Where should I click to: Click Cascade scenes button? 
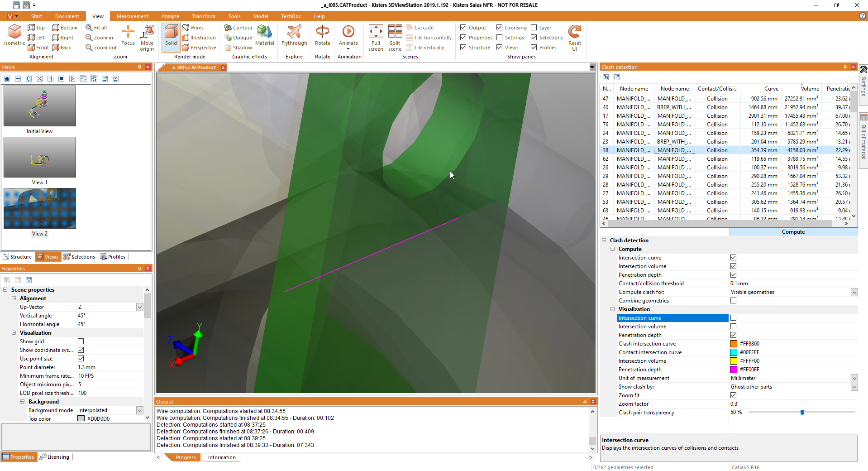[420, 28]
